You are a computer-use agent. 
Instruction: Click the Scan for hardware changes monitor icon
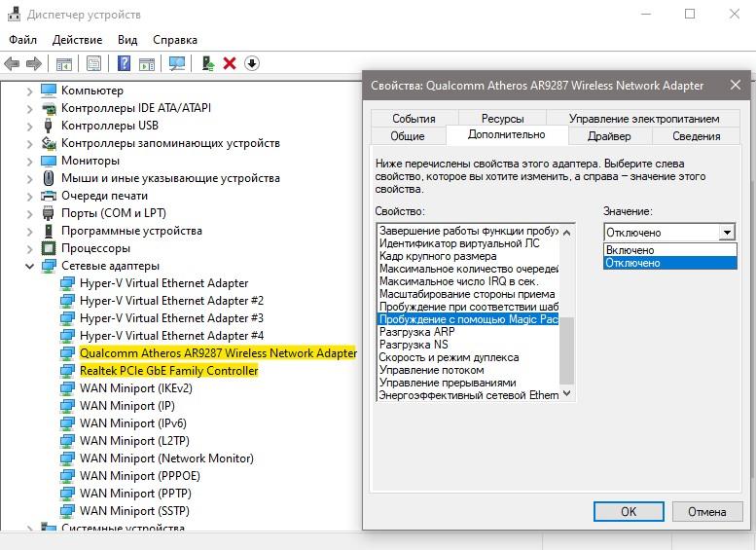tap(177, 63)
